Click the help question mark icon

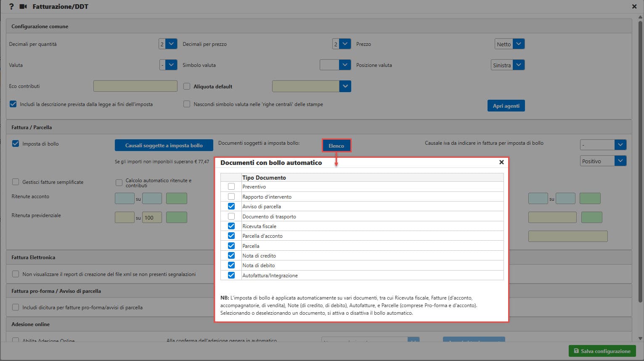click(11, 7)
